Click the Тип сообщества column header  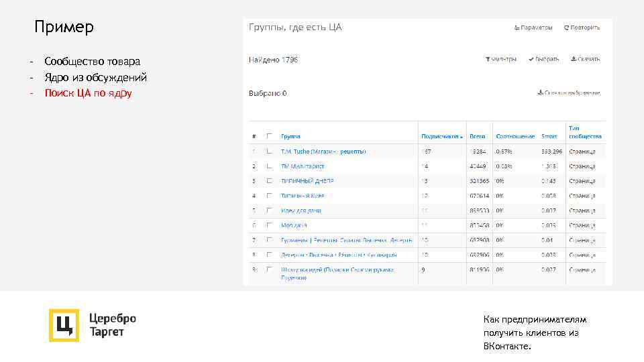584,132
